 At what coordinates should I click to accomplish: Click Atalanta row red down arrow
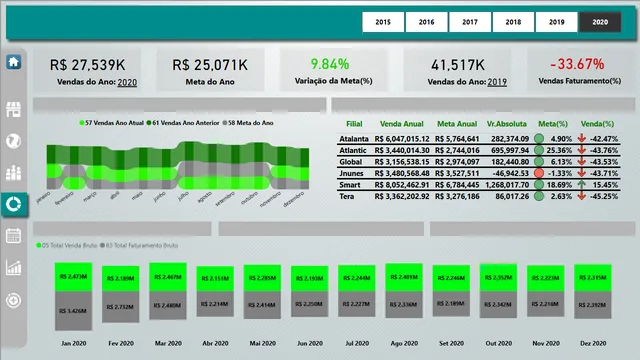click(582, 138)
